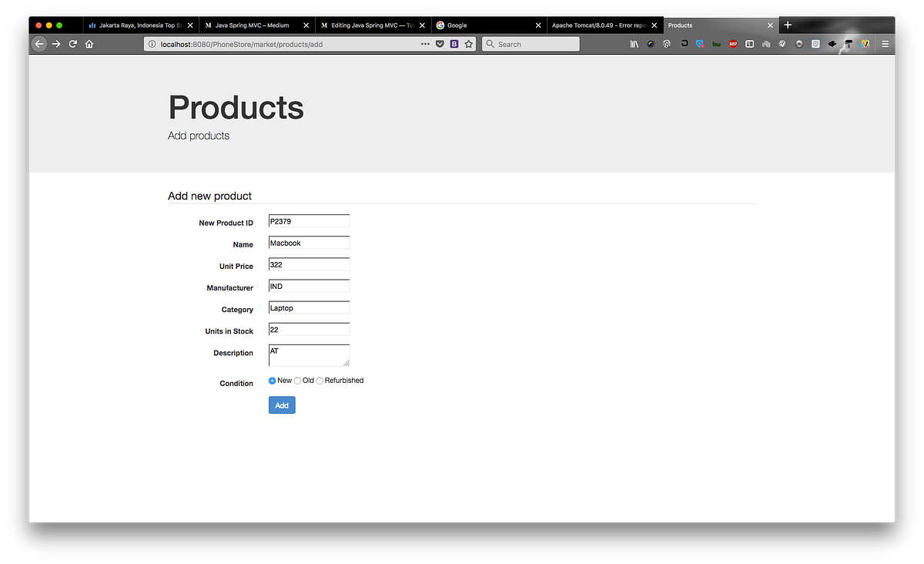The height and width of the screenshot is (564, 924).
Task: Click the 'Add new product' legend text
Action: pyautogui.click(x=209, y=196)
